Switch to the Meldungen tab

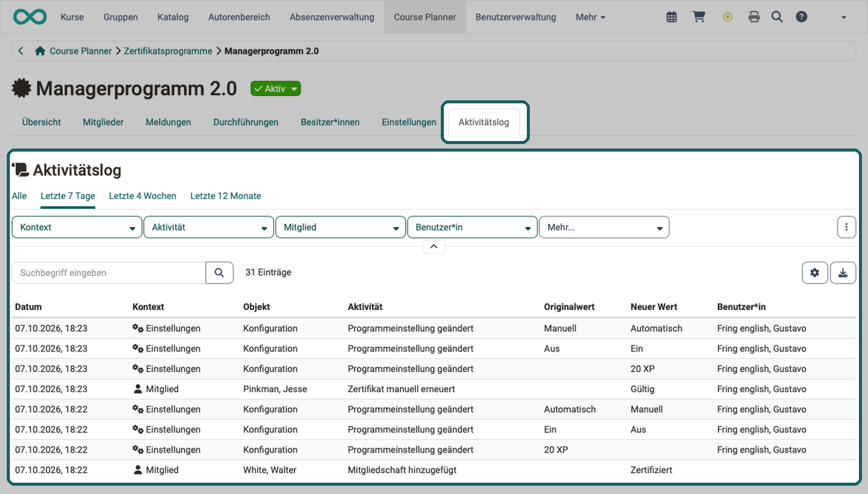point(168,122)
